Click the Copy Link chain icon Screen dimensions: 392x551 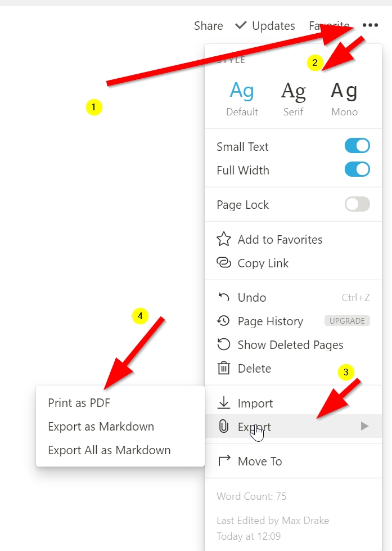click(x=224, y=263)
